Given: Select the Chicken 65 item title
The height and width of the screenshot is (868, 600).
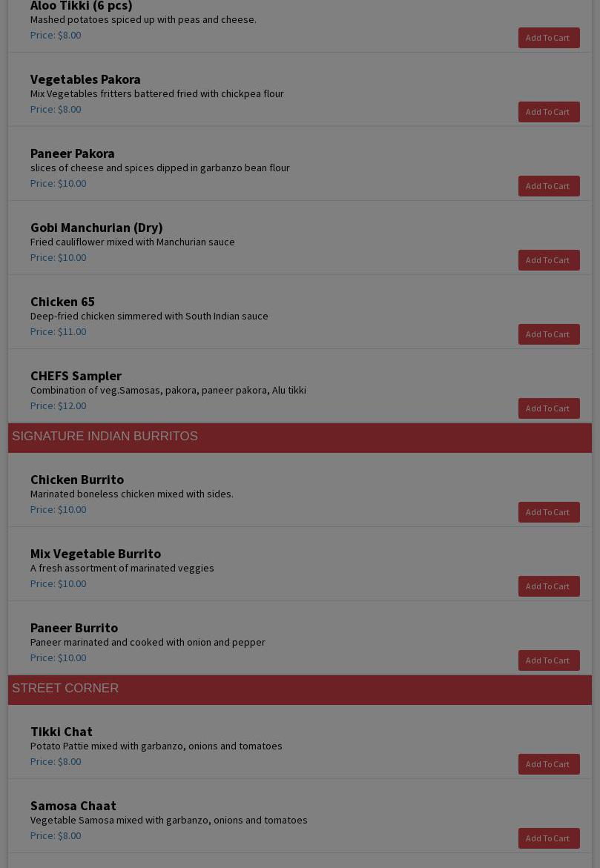Looking at the screenshot, I should [x=62, y=302].
